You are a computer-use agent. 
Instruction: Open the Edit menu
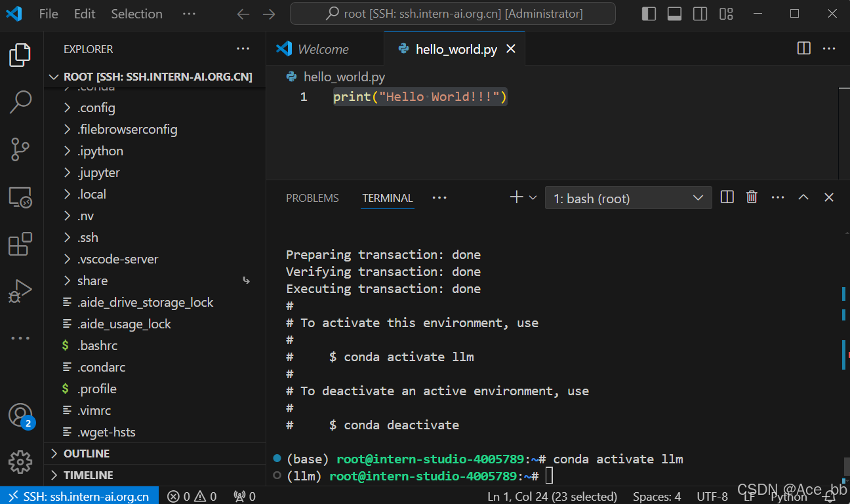click(85, 14)
